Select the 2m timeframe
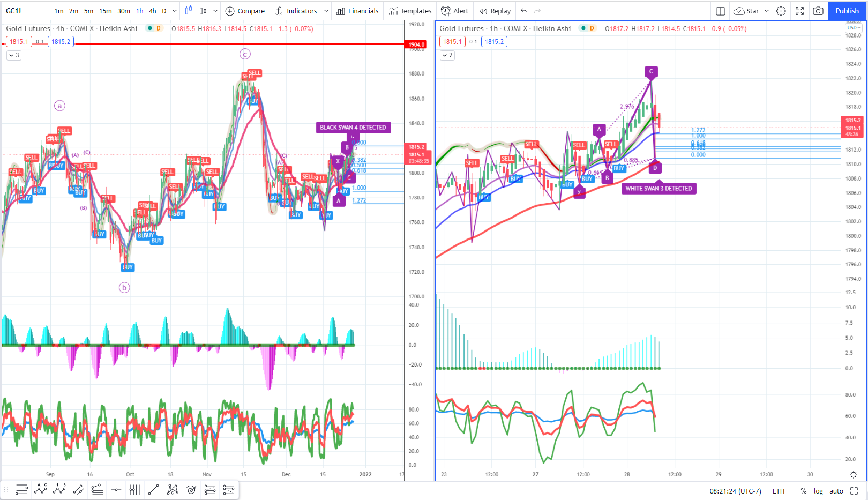 tap(73, 11)
